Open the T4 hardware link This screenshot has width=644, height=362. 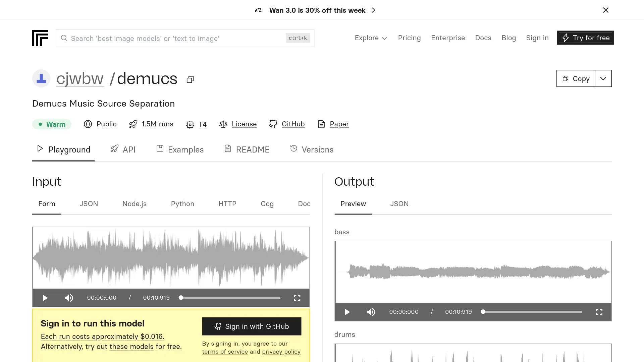tap(203, 124)
